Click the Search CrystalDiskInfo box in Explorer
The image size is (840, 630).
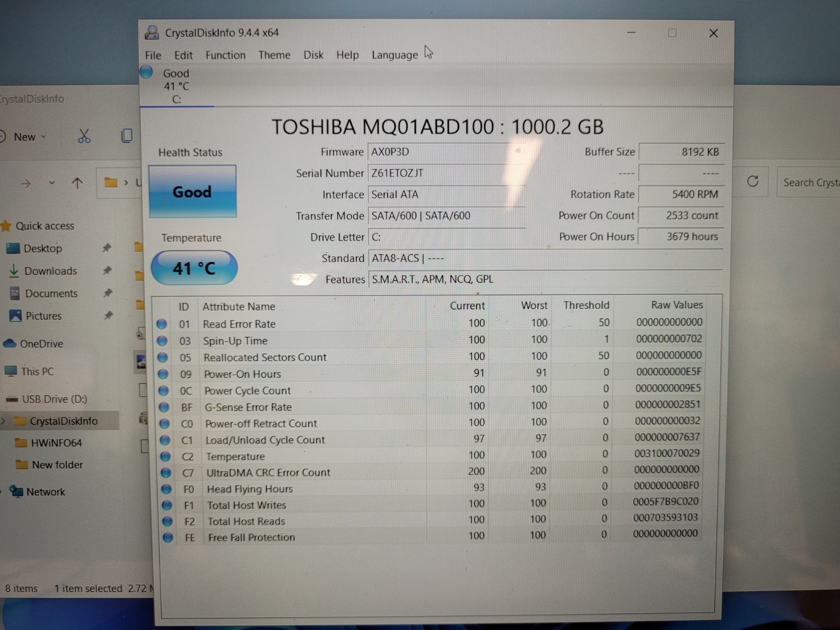point(808,182)
